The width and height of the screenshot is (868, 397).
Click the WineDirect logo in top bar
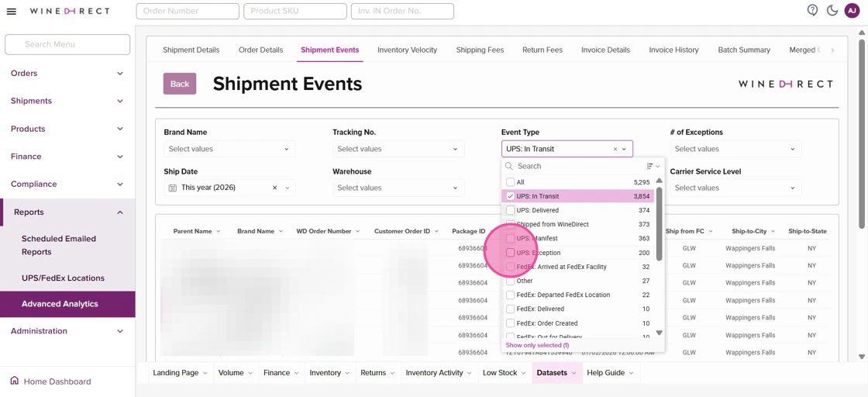coord(70,11)
